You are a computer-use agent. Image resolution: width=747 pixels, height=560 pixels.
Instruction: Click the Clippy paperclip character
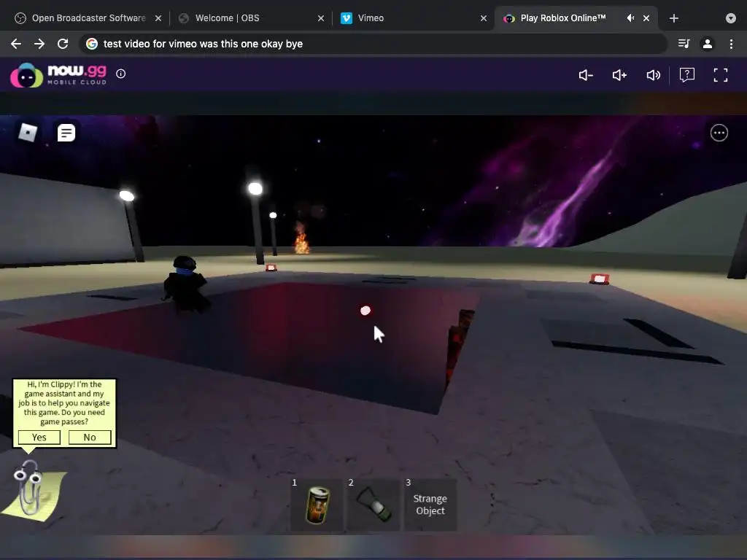pos(29,488)
